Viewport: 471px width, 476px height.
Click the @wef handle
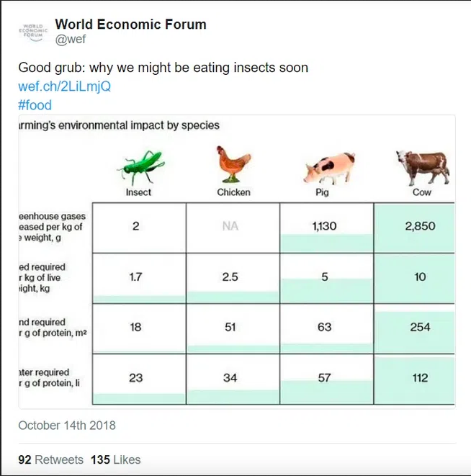71,40
